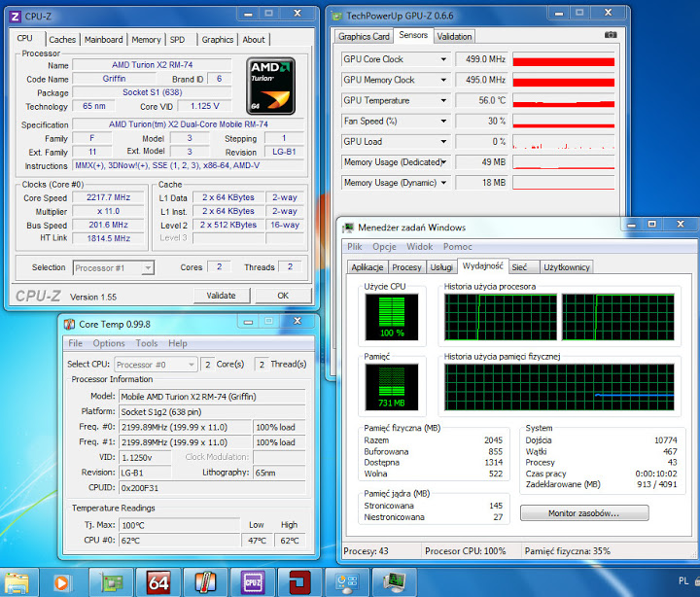Screen dimensions: 700x597
Task: Switch to CPU-Z About tab
Action: click(254, 40)
